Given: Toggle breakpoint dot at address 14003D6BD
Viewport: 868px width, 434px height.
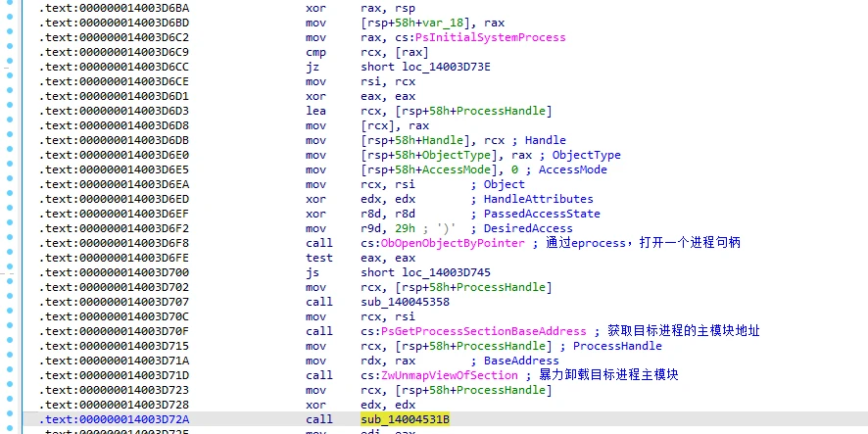Looking at the screenshot, I should (x=10, y=17).
